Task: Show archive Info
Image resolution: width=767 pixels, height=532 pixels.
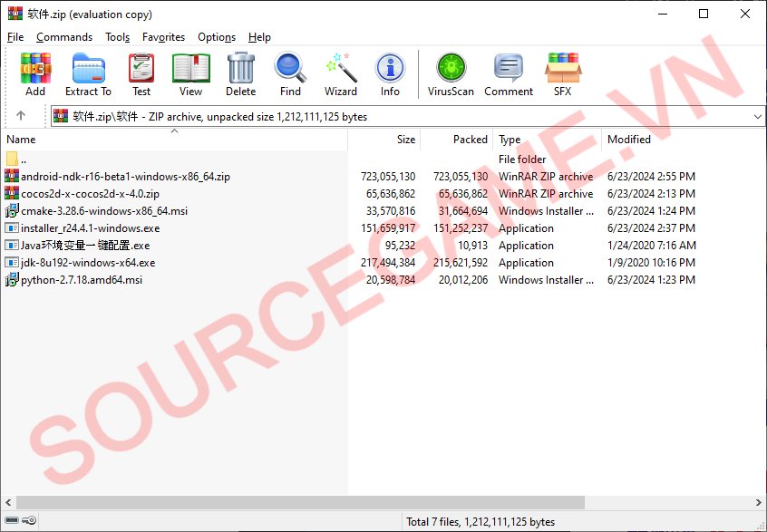Action: (390, 73)
